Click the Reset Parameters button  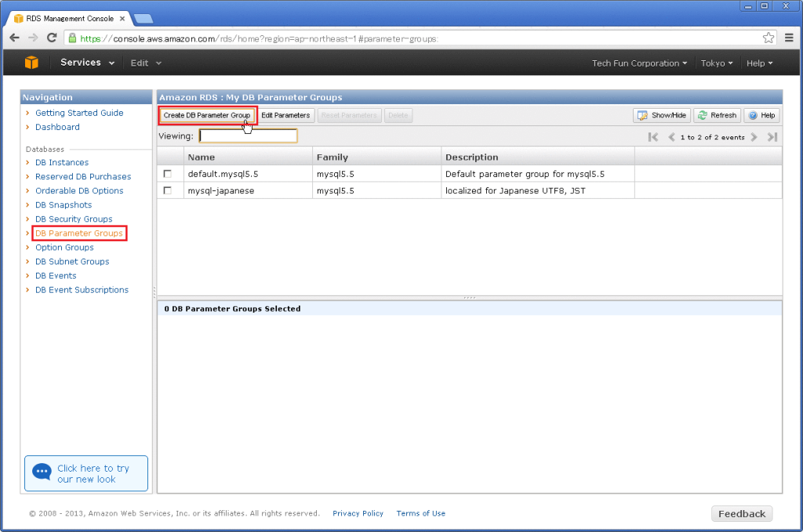(349, 115)
